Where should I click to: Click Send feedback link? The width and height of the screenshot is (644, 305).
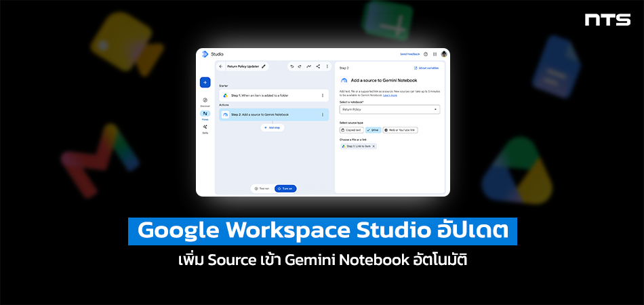410,54
